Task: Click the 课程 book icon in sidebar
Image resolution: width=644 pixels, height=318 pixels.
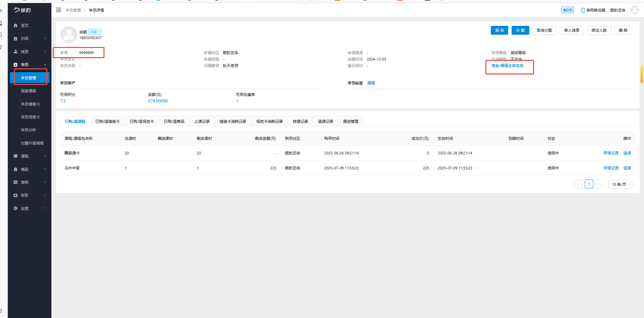Action: (x=15, y=156)
